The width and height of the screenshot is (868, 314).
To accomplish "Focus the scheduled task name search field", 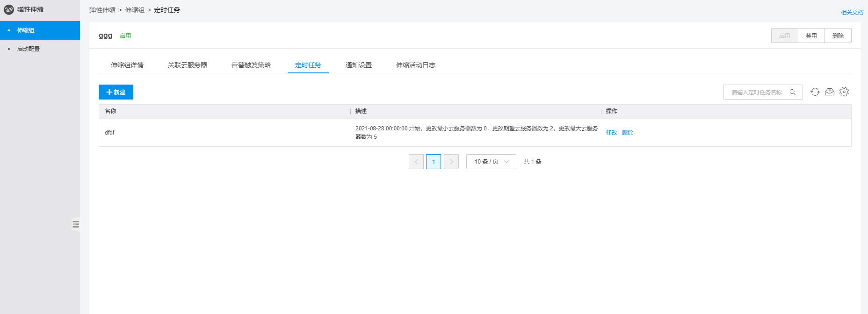I will point(757,93).
